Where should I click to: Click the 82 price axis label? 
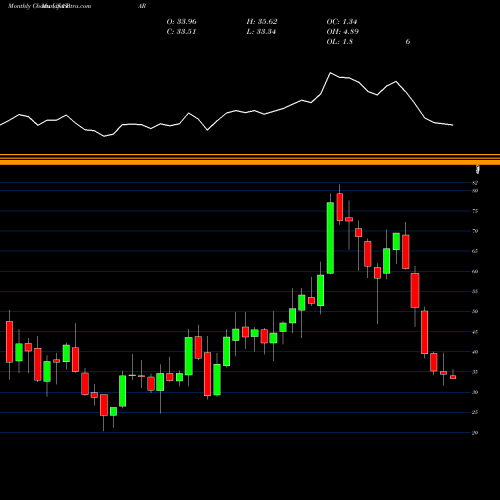475,183
